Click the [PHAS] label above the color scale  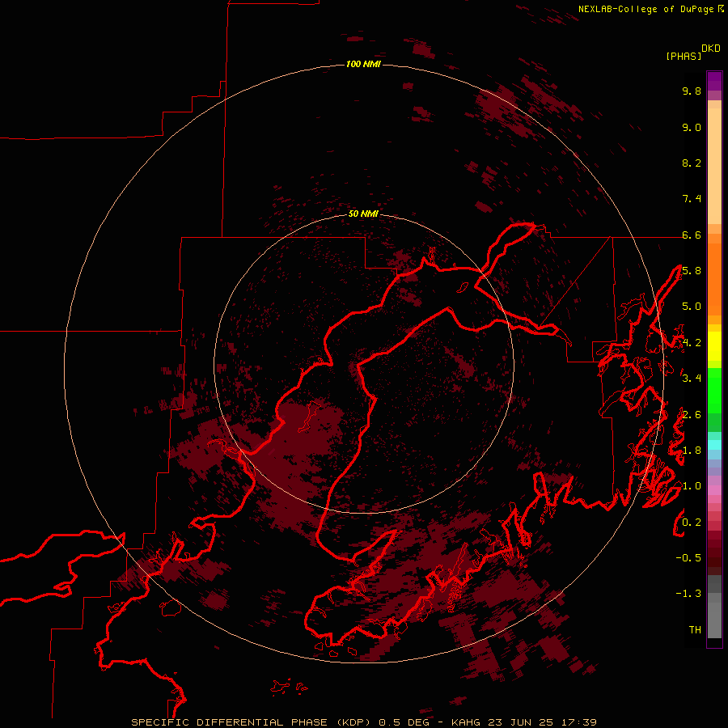tap(684, 56)
